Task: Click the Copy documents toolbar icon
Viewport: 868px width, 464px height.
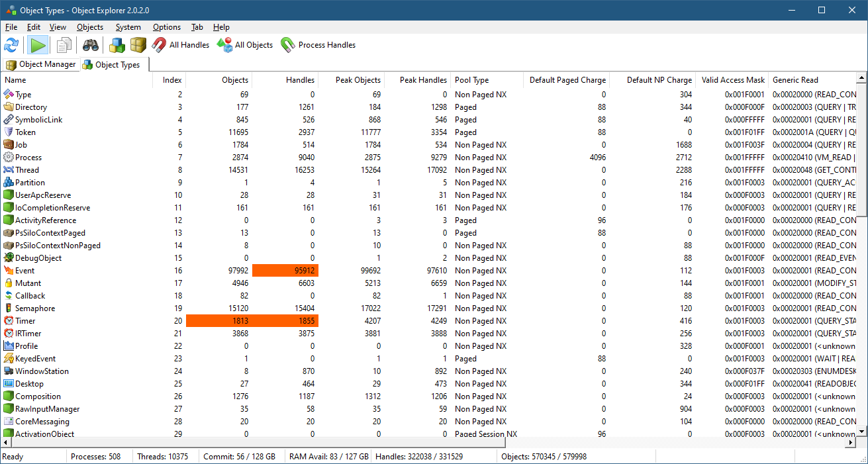Action: tap(64, 45)
